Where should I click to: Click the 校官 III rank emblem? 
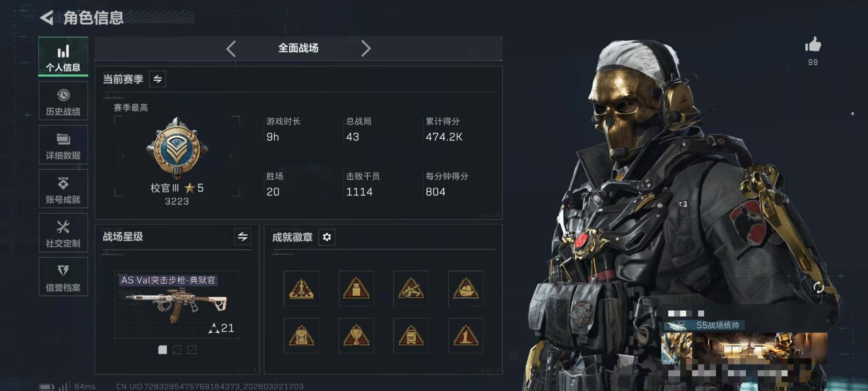point(177,148)
